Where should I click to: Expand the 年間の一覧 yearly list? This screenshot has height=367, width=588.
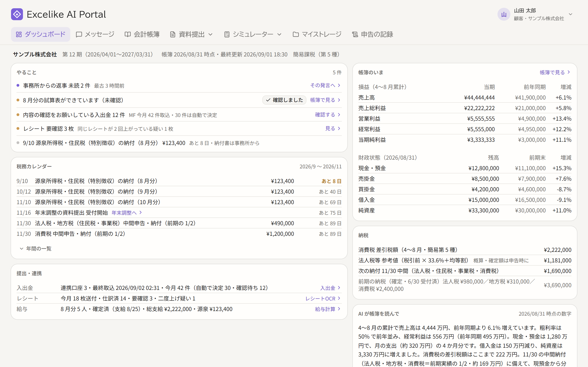(x=35, y=249)
